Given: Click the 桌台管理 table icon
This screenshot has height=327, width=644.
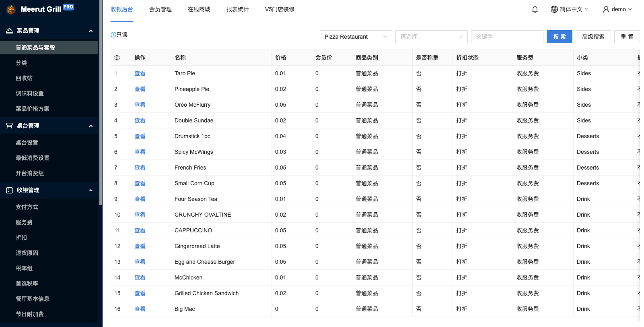Looking at the screenshot, I should click(x=9, y=126).
